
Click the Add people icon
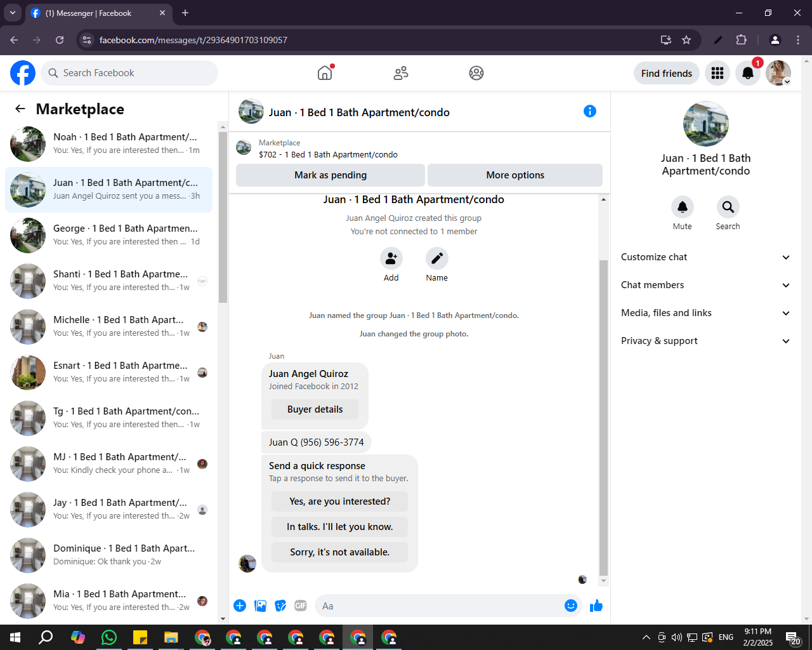tap(391, 258)
